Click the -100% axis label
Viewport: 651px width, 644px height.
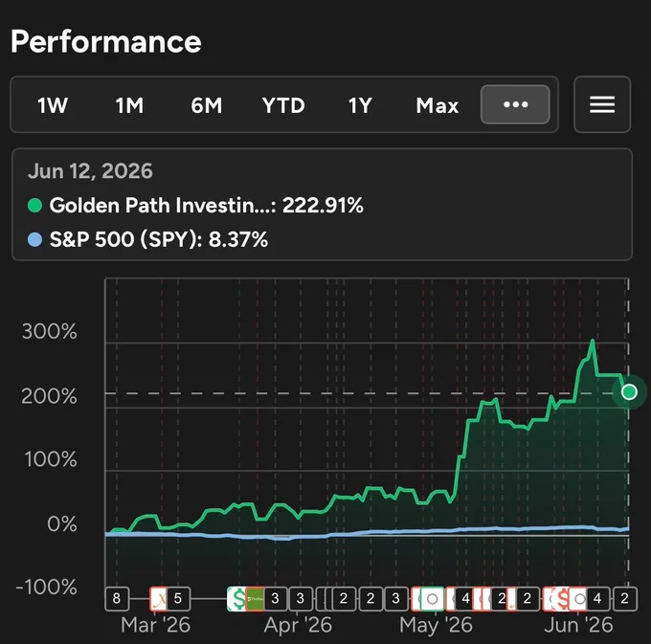pos(46,588)
